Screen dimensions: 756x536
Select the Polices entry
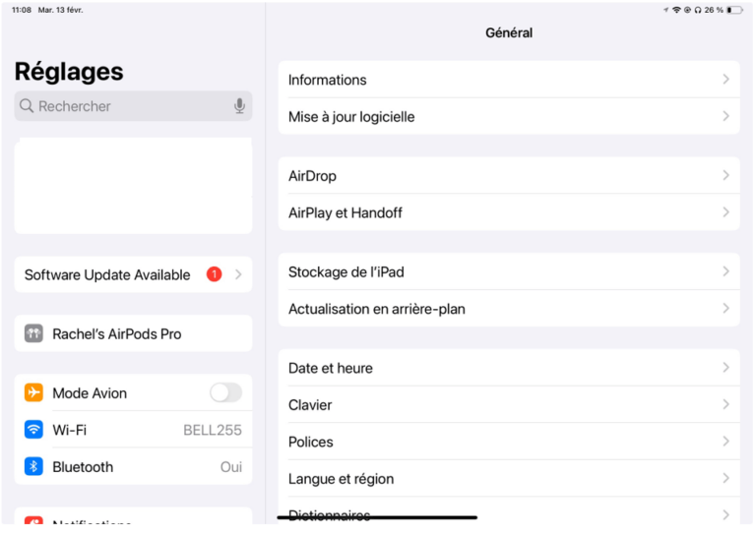[509, 442]
